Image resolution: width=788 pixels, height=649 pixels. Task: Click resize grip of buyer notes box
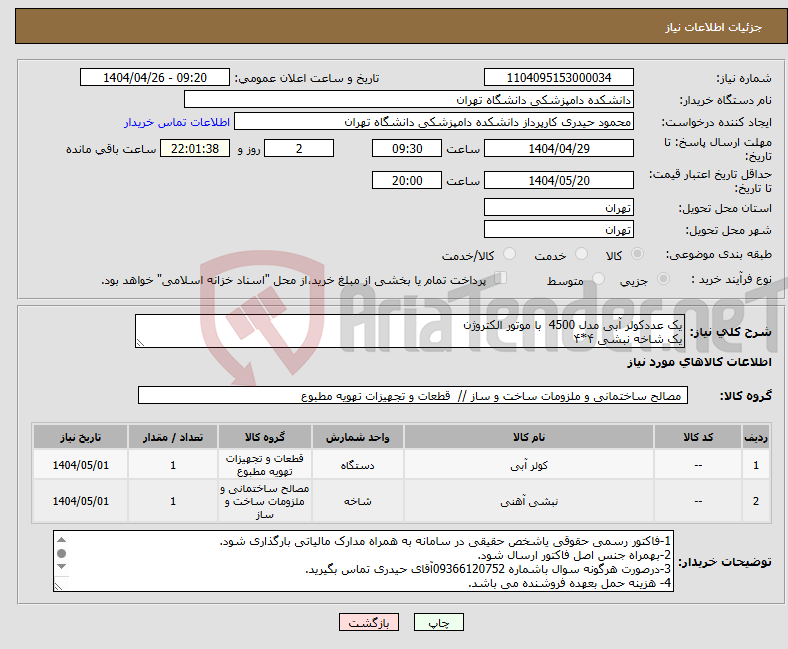[x=58, y=586]
